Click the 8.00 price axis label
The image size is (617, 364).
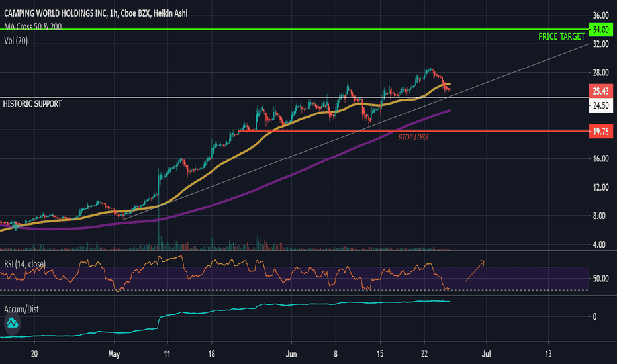tap(599, 216)
